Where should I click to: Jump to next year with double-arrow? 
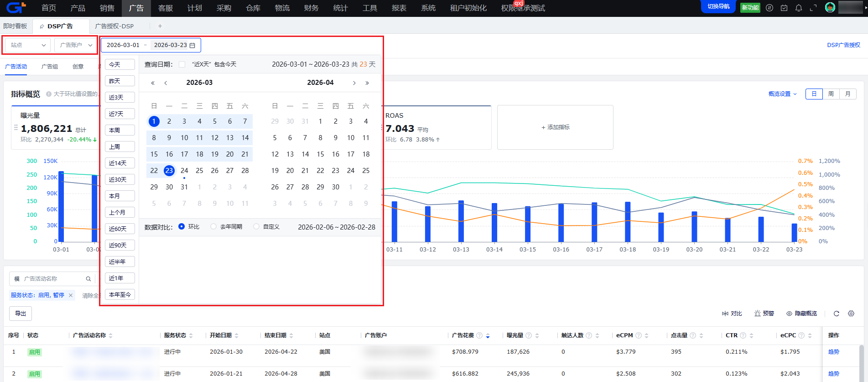pyautogui.click(x=367, y=83)
